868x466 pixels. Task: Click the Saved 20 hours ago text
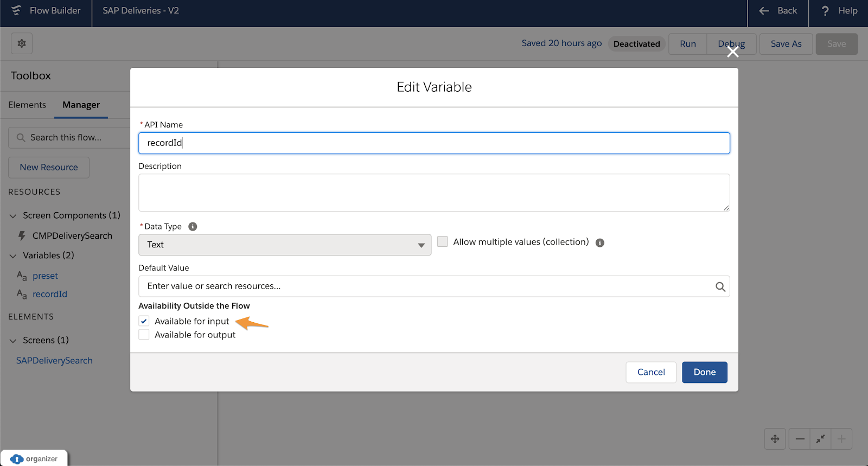coord(561,43)
